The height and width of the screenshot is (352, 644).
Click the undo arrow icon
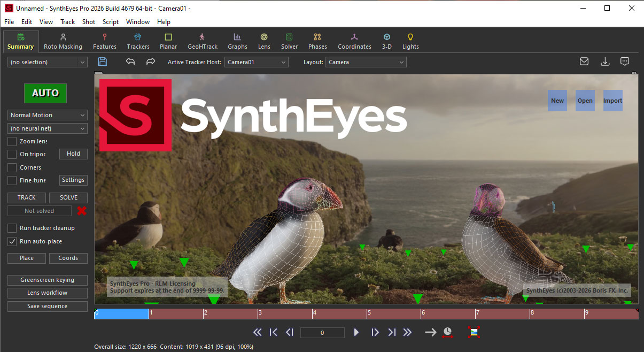click(130, 62)
